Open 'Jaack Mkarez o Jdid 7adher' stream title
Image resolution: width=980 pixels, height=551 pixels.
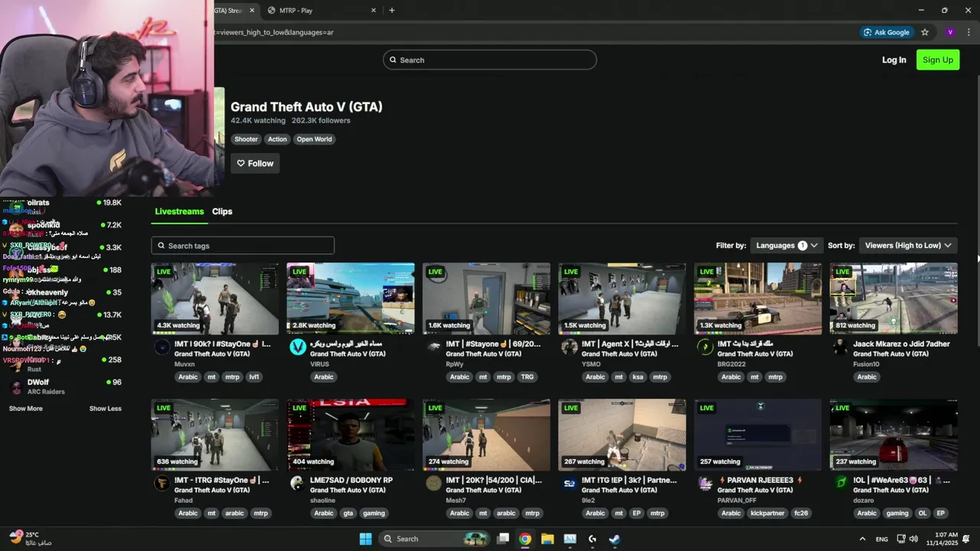901,344
